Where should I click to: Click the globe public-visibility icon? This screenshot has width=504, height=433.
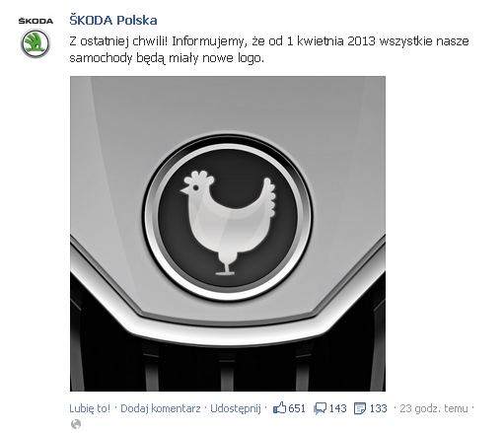coord(76,424)
